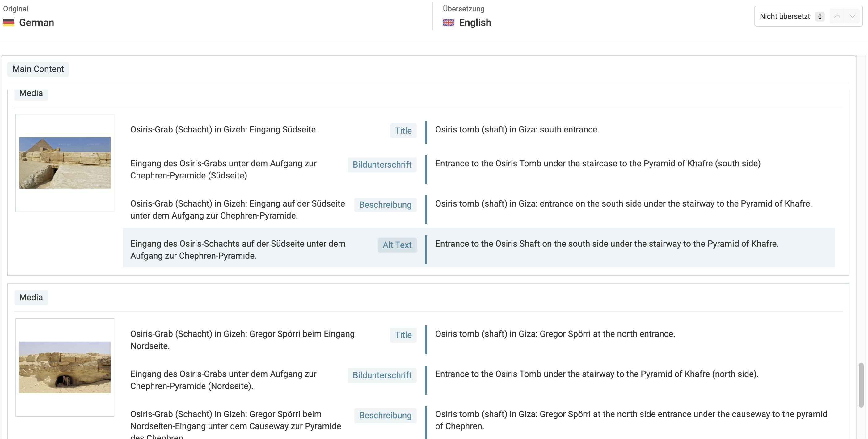Select German title 'Gregor Spörri beim Eingang Nordseite.'
This screenshot has width=868, height=439.
[x=242, y=340]
